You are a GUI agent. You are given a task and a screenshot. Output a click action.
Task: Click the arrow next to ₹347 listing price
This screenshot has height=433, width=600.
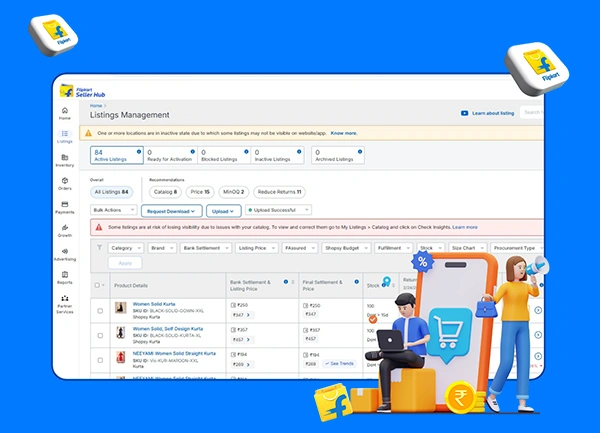[x=248, y=315]
